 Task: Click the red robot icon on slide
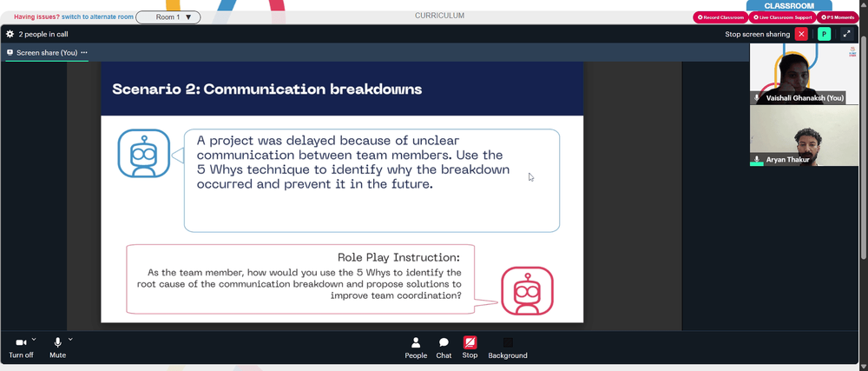(x=527, y=291)
